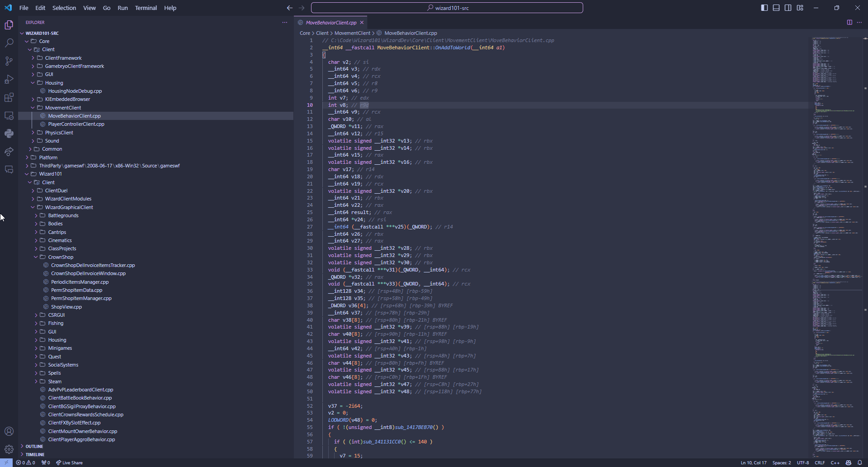The height and width of the screenshot is (467, 868).
Task: Open the Search view in activity bar
Action: 9,43
